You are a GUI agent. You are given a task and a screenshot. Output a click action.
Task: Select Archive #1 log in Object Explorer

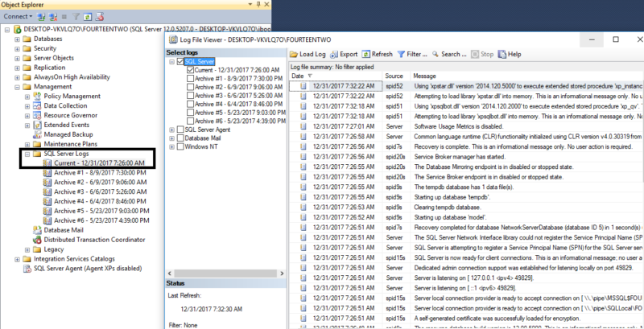click(100, 173)
